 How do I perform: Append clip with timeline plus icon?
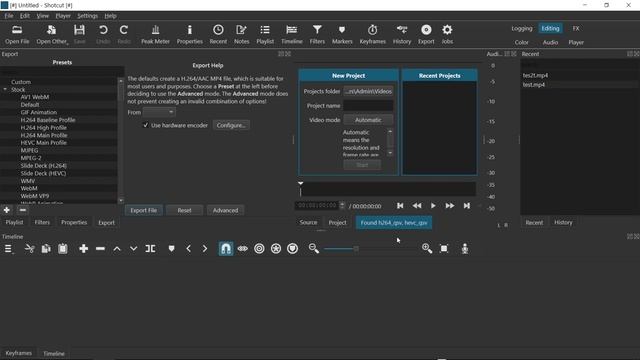point(84,249)
